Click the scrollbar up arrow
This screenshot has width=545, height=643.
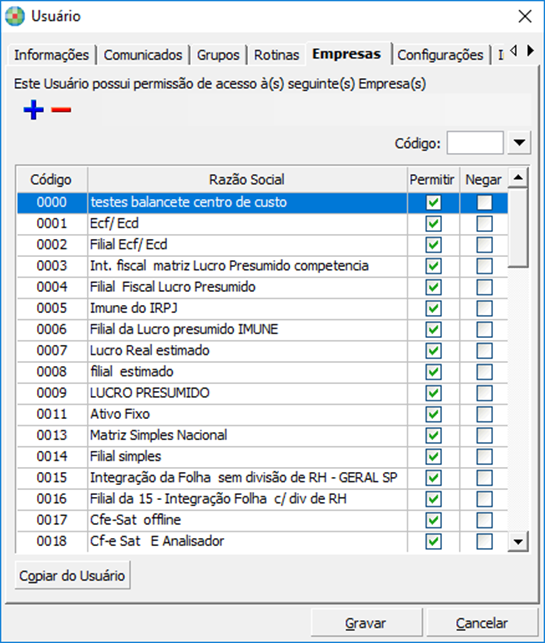point(518,178)
